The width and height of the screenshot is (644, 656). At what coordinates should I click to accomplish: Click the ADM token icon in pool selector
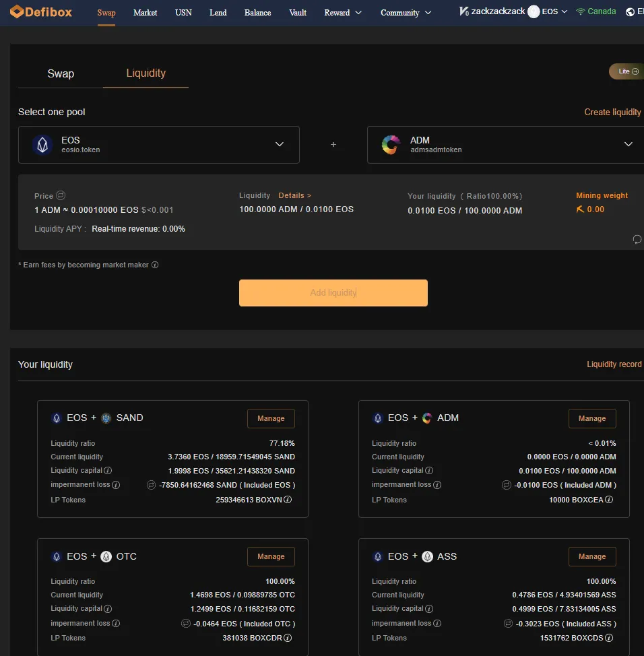coord(391,145)
